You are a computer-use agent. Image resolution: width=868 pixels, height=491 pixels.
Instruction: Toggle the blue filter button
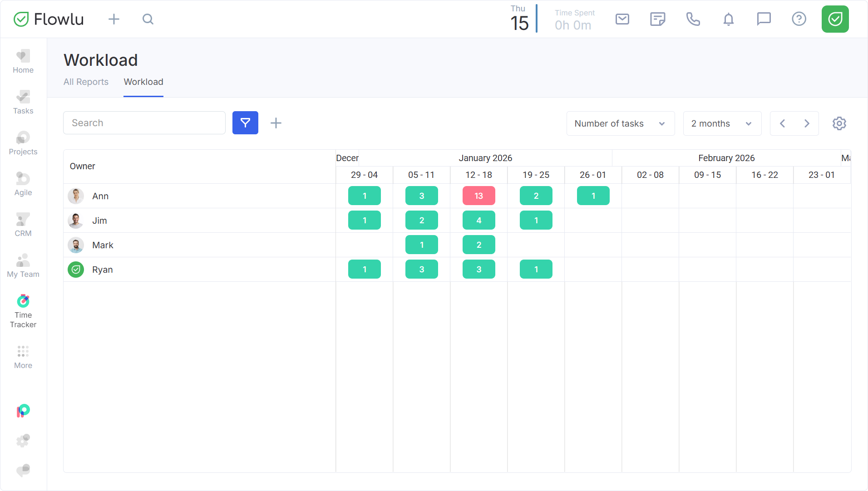pos(245,123)
